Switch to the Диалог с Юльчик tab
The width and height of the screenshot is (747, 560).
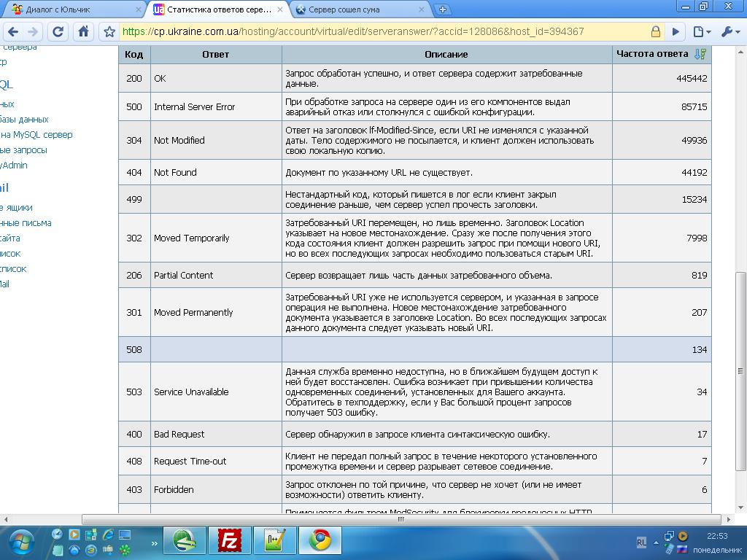(73, 10)
